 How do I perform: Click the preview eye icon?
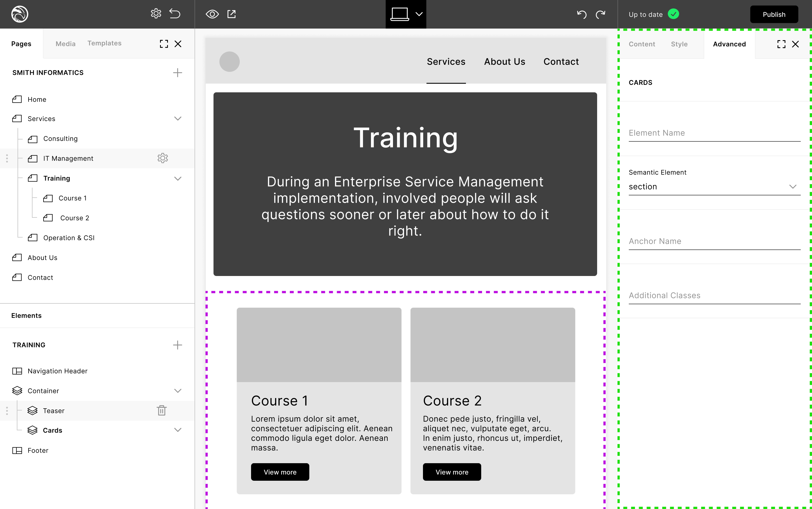tap(212, 14)
